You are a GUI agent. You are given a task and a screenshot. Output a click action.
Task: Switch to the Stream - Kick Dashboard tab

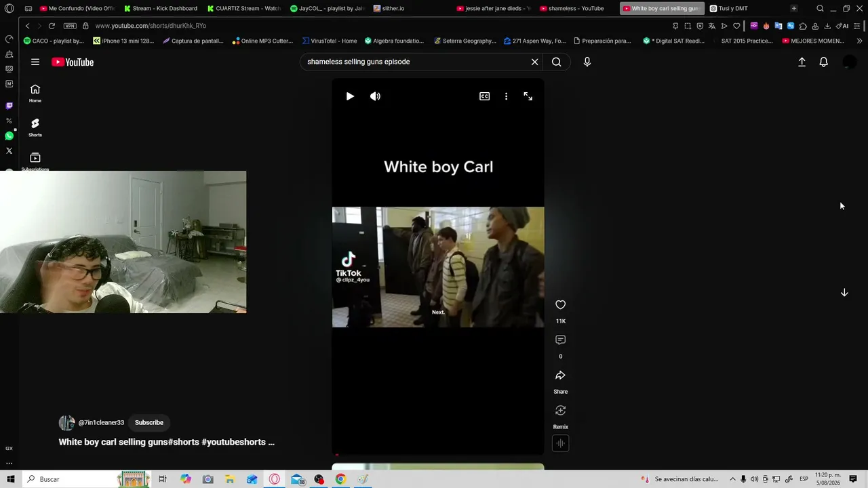(x=160, y=9)
